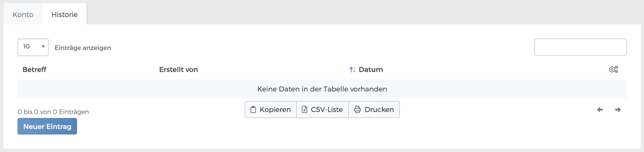Viewport: 644px width, 152px height.
Task: Click the search input field
Action: point(580,47)
